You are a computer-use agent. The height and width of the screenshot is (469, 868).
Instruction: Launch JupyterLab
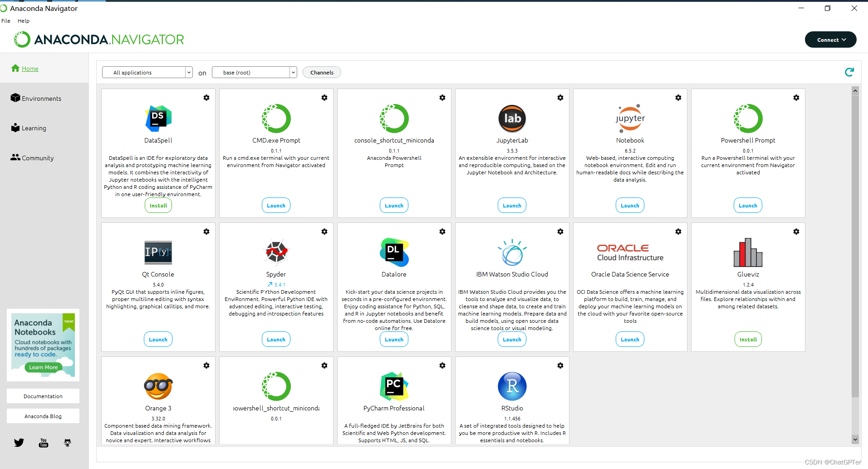pos(512,206)
